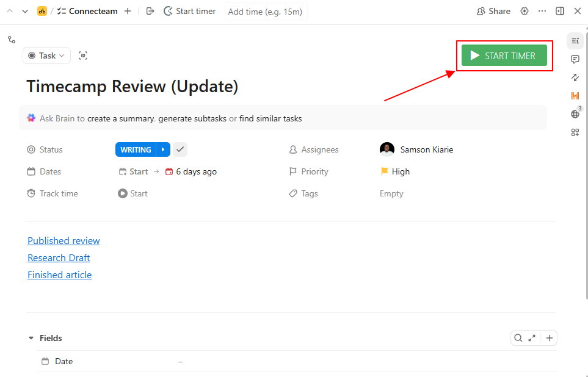Click the Samson Kiarie assignee

pos(427,149)
